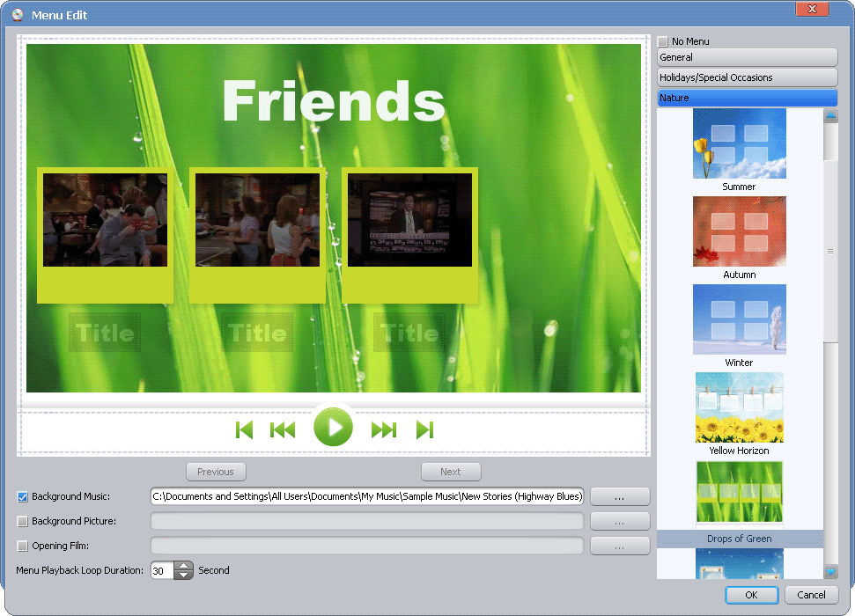Browse for a background picture file
This screenshot has height=616, width=855.
pos(620,522)
